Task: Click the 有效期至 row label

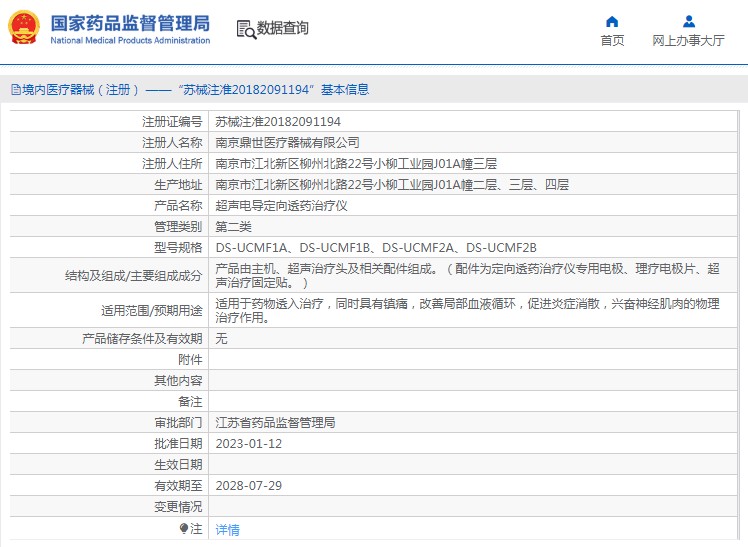Action: [178, 485]
